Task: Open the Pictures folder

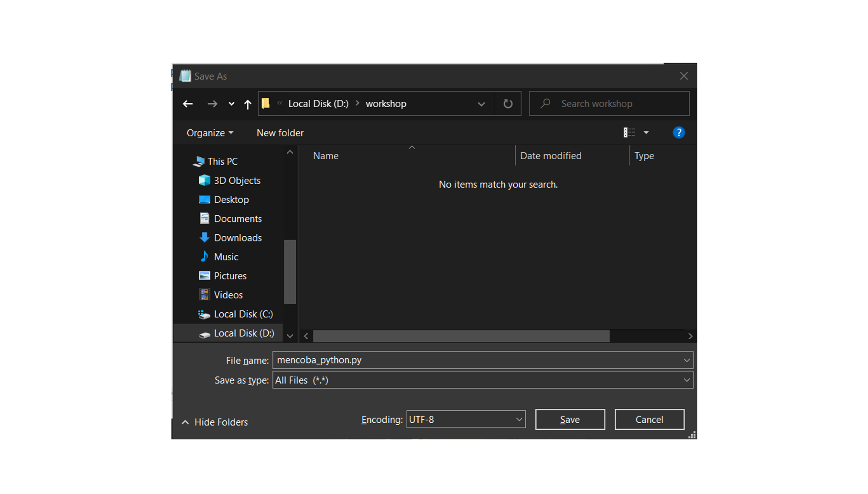Action: [x=230, y=275]
